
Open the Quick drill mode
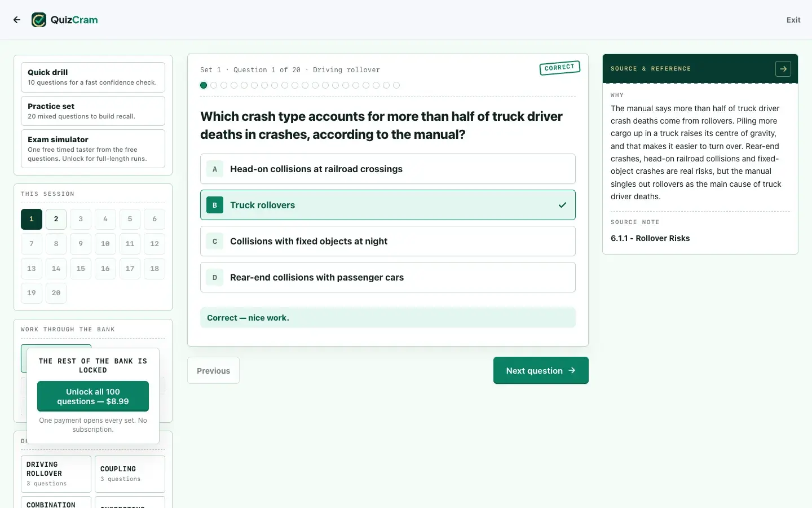click(93, 77)
